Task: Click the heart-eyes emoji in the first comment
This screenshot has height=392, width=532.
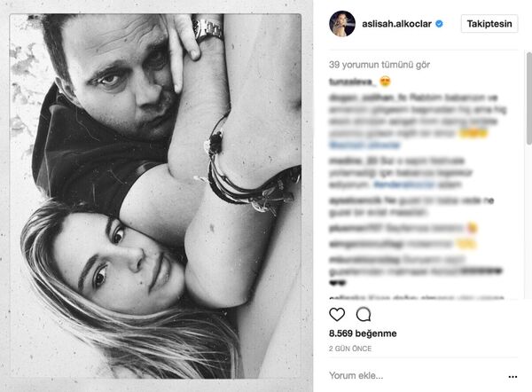Action: click(385, 82)
